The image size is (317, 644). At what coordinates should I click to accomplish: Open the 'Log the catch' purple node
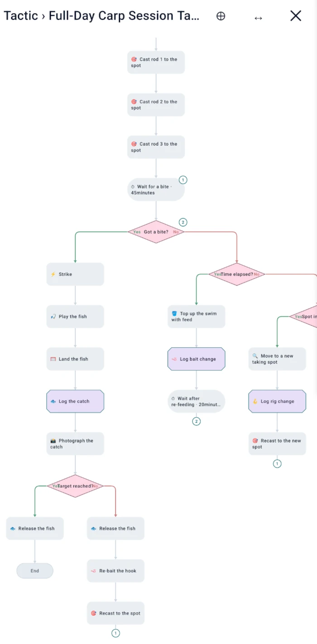[75, 401]
